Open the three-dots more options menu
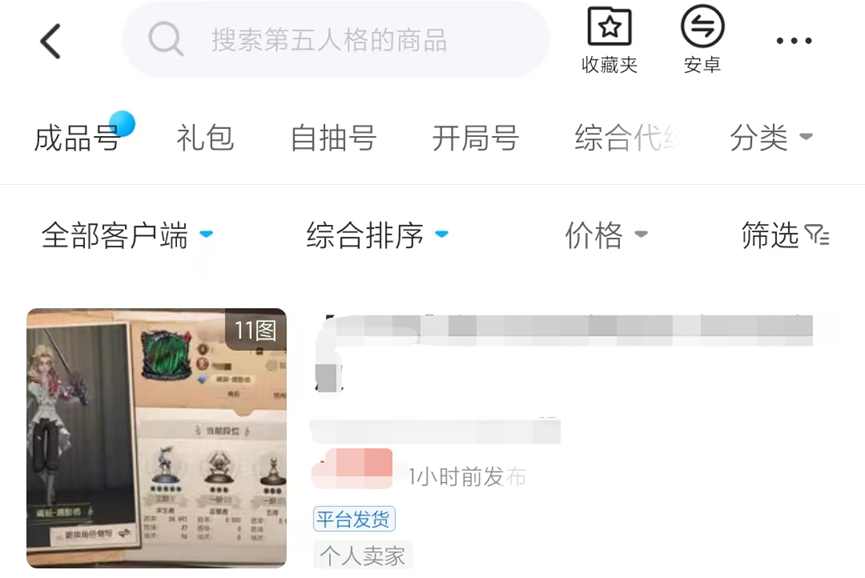 (x=794, y=41)
